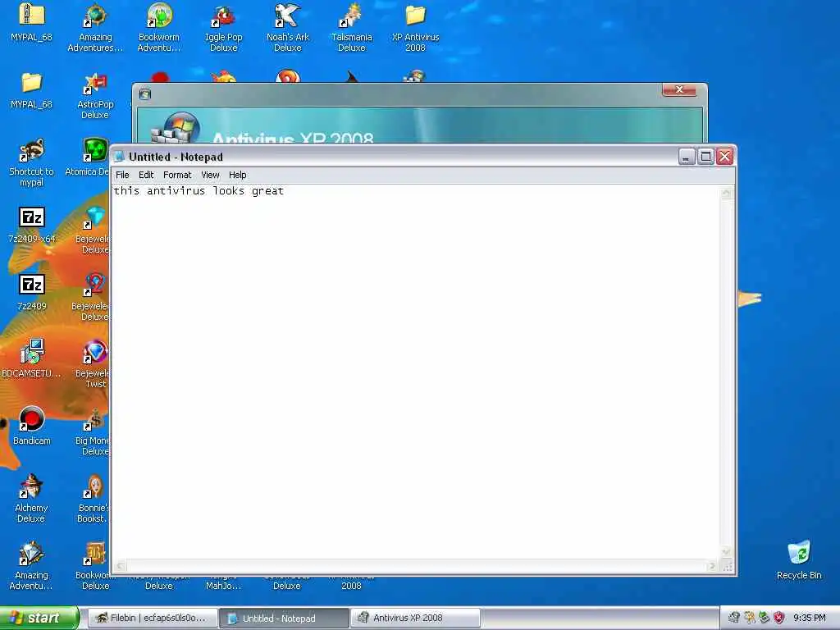Maximize the Notepad window
Screen dimensions: 840x630
tap(705, 157)
